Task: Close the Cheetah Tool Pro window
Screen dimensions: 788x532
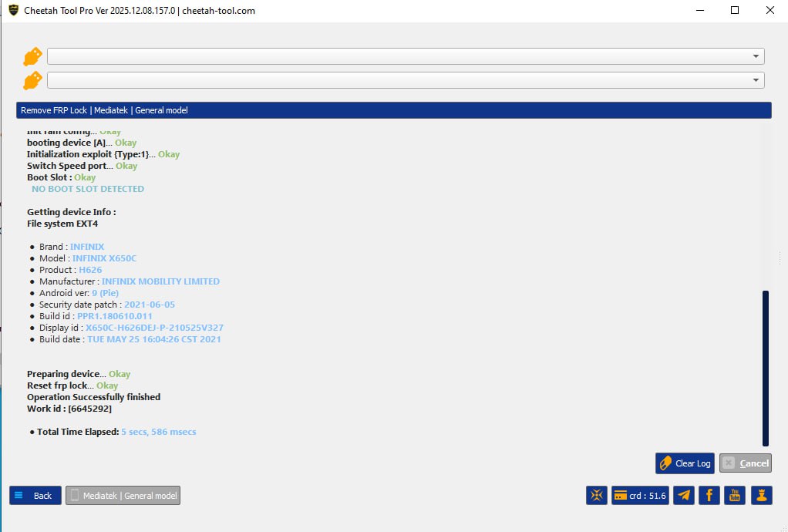Action: click(x=770, y=10)
